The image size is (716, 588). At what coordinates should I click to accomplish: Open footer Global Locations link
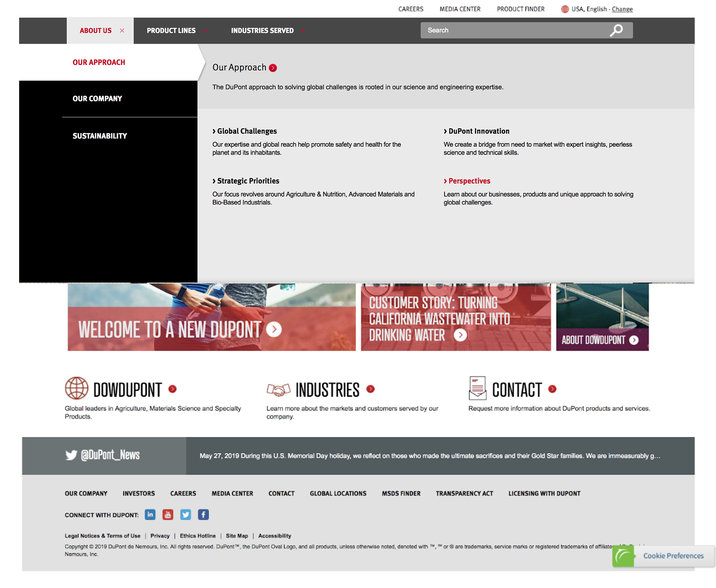pyautogui.click(x=338, y=493)
